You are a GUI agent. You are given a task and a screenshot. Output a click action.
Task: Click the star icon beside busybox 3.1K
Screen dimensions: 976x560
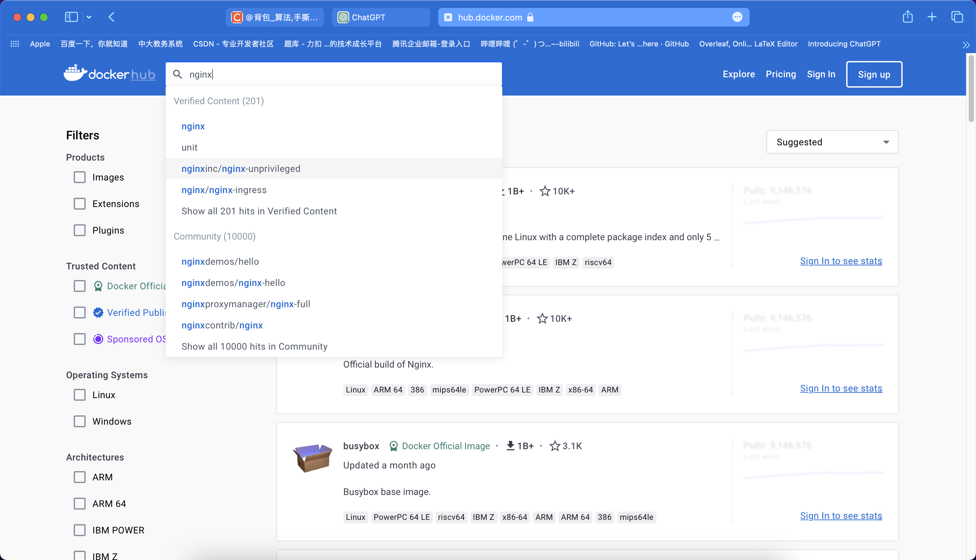(555, 446)
